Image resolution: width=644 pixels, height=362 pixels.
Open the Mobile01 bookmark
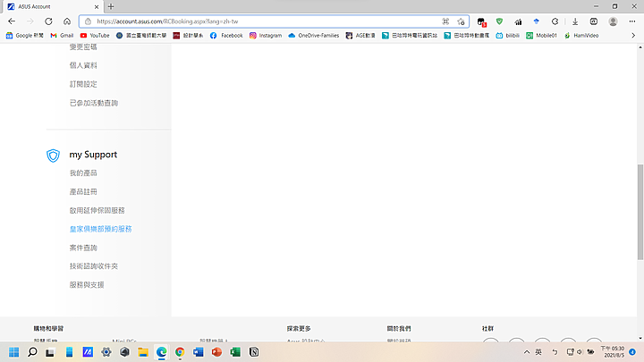[542, 35]
